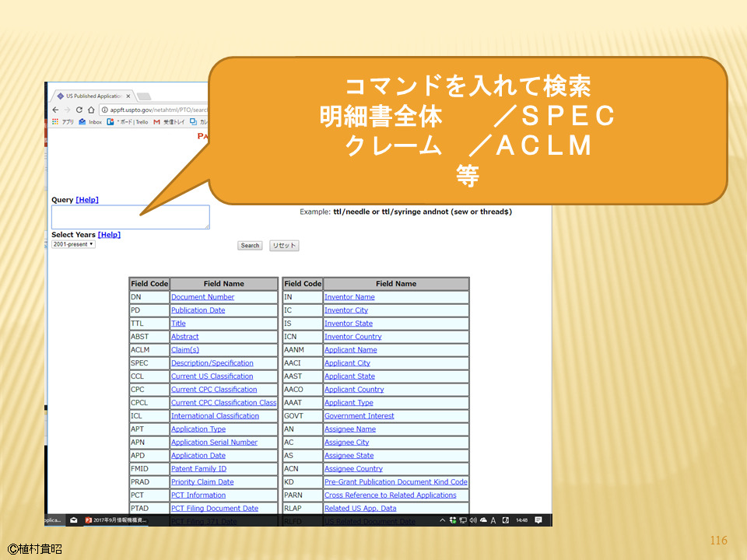Open the Assignee State link

click(349, 456)
